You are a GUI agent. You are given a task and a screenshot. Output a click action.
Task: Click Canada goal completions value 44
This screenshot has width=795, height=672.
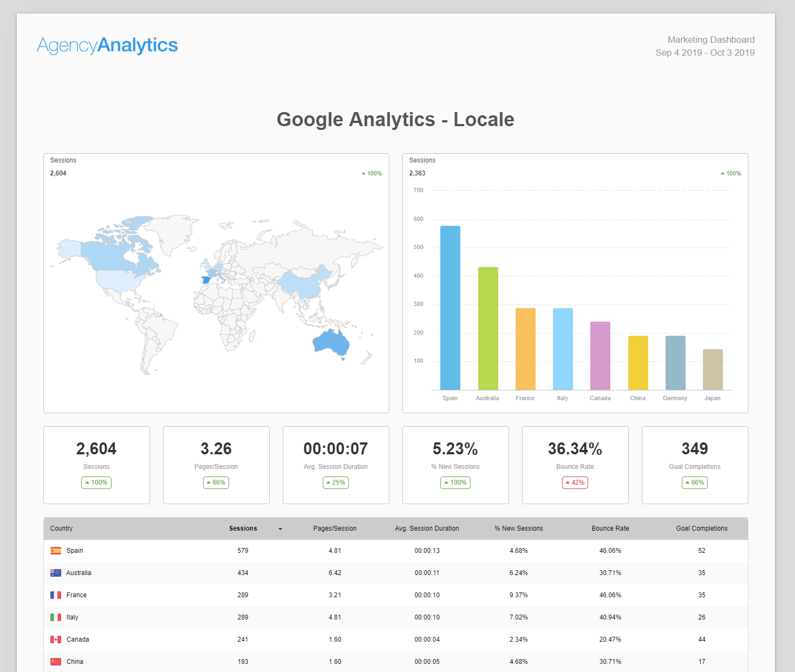pyautogui.click(x=702, y=640)
